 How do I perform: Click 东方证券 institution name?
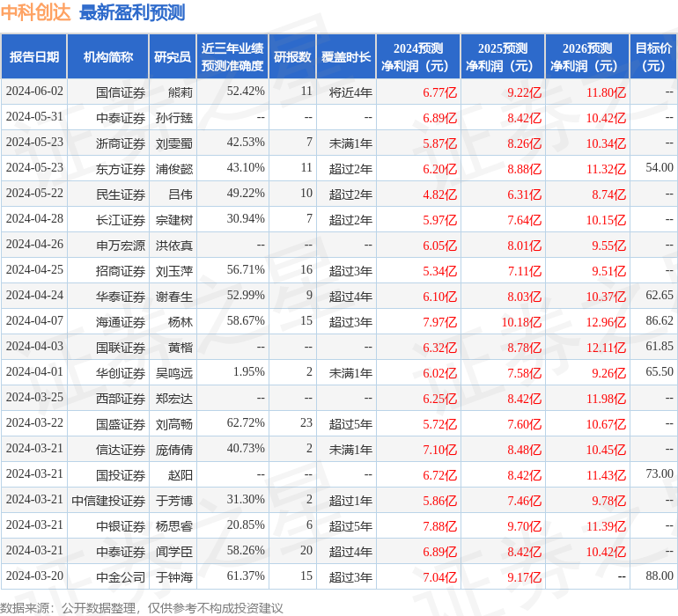pos(121,169)
